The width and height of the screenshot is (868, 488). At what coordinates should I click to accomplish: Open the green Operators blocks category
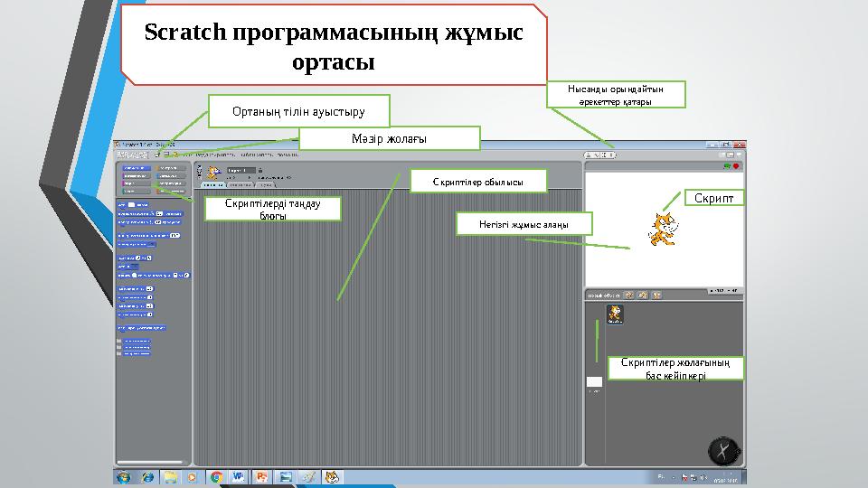[171, 183]
